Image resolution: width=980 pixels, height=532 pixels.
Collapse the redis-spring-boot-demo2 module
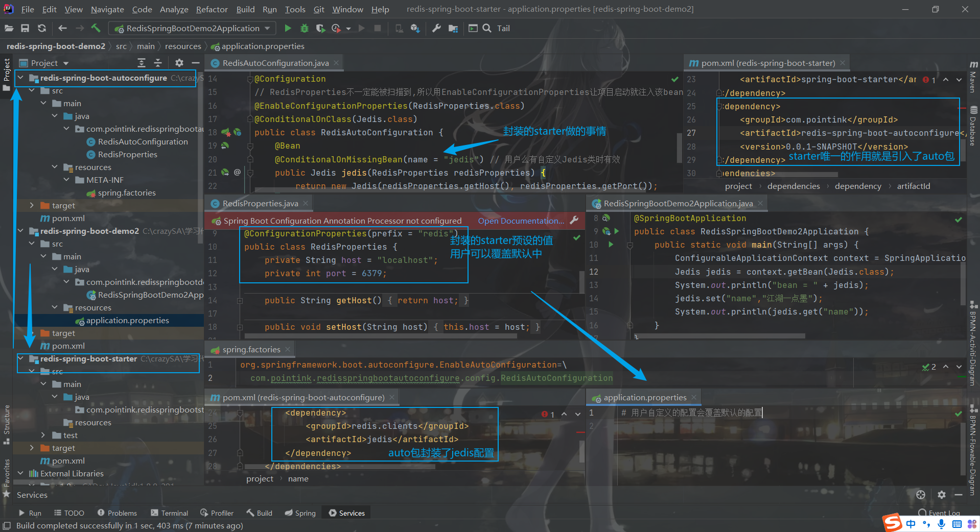click(x=20, y=231)
